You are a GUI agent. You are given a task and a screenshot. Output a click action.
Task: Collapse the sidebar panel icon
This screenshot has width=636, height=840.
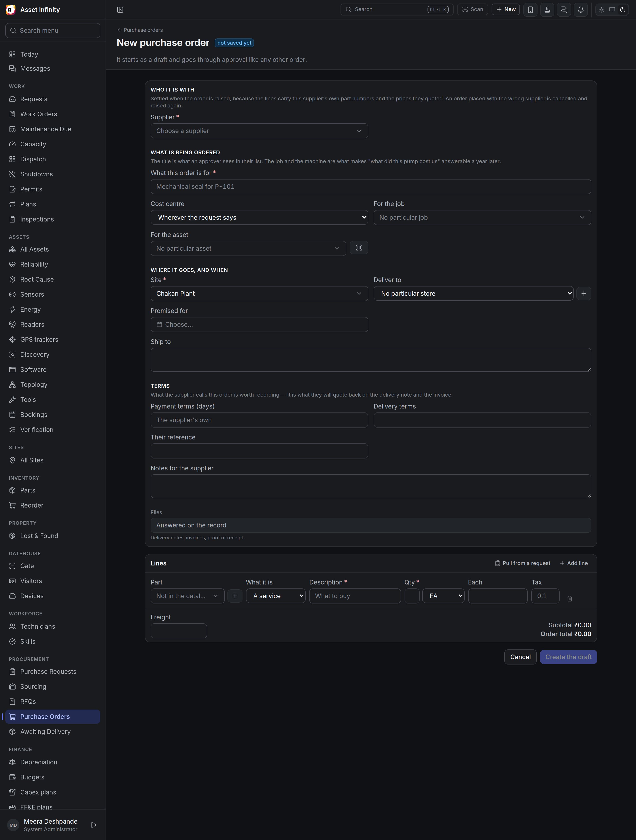click(x=120, y=10)
